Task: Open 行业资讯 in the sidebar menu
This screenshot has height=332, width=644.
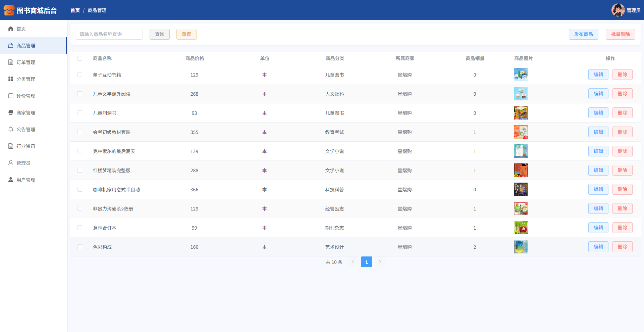Action: tap(26, 146)
